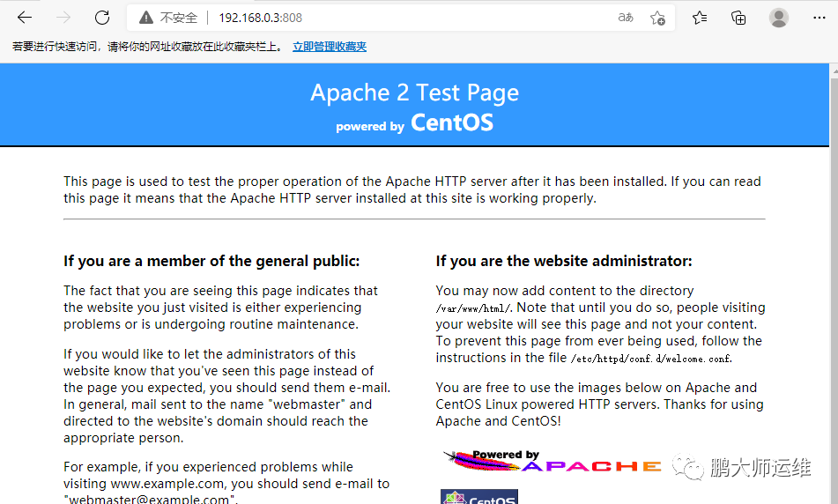Add this page to favorites star icon
The height and width of the screenshot is (504, 838).
tap(657, 18)
